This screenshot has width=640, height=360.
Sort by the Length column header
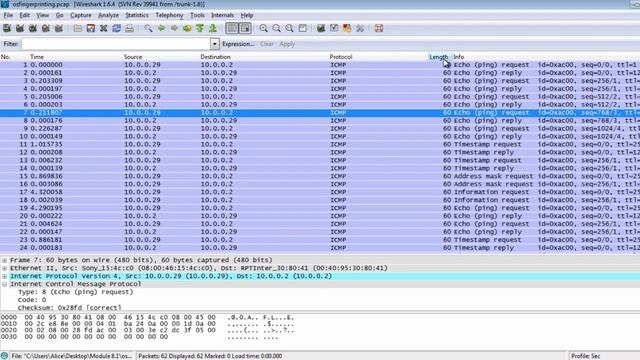[x=440, y=57]
